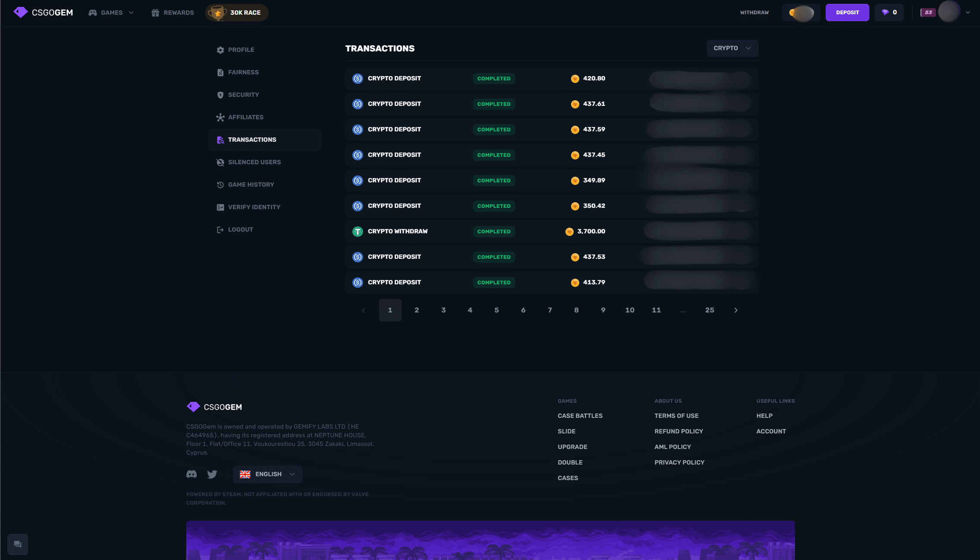Viewport: 980px width, 560px height.
Task: Open Upgrade footer link
Action: (572, 447)
